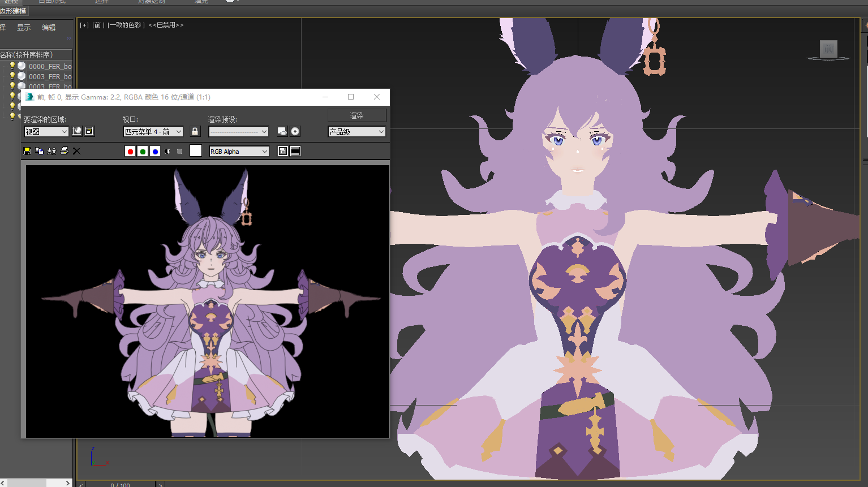This screenshot has width=868, height=487.
Task: Click the clone rendered frame window icon
Action: tap(51, 151)
